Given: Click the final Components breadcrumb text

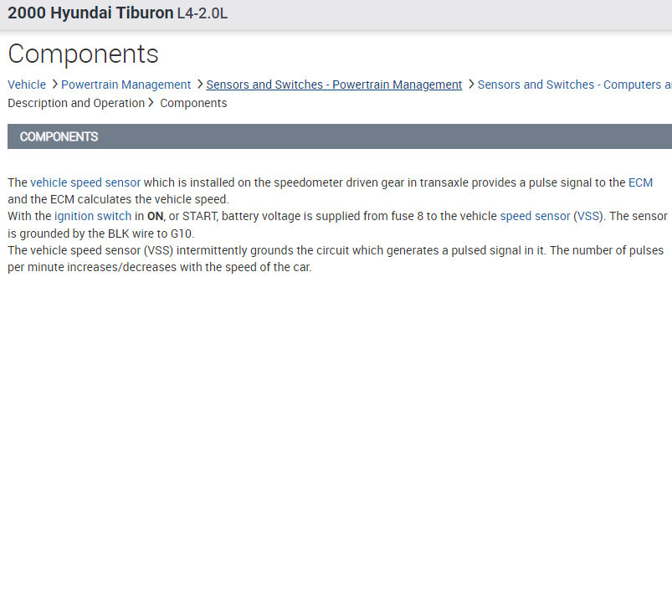Looking at the screenshot, I should point(193,103).
